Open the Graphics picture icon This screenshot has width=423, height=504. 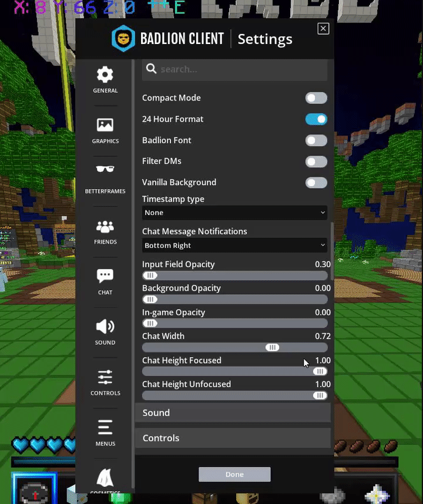[x=105, y=125]
